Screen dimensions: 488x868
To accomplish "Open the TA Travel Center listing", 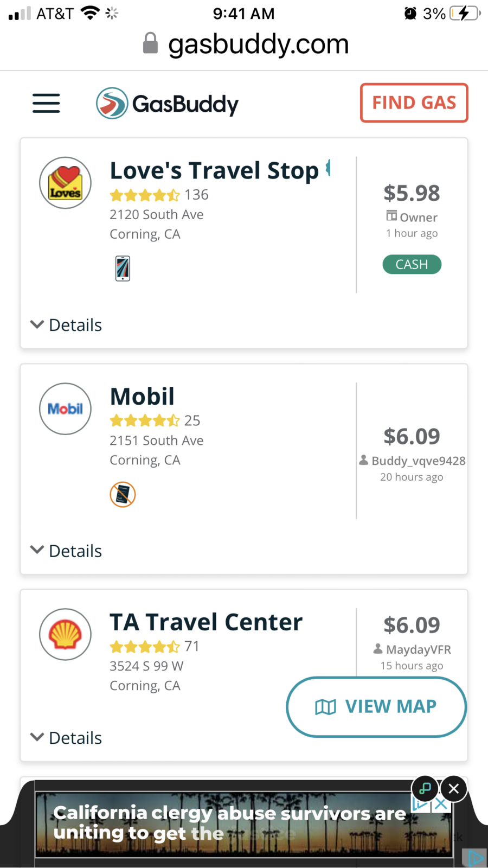I will coord(206,622).
